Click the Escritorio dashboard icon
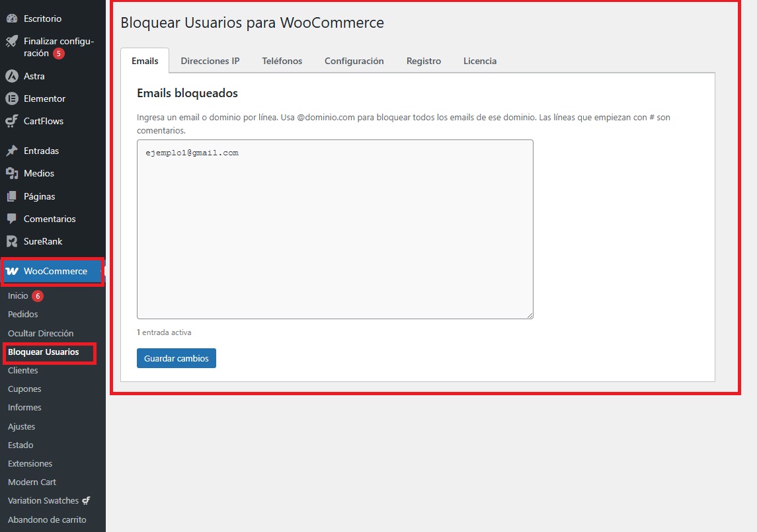757x532 pixels. [11, 19]
